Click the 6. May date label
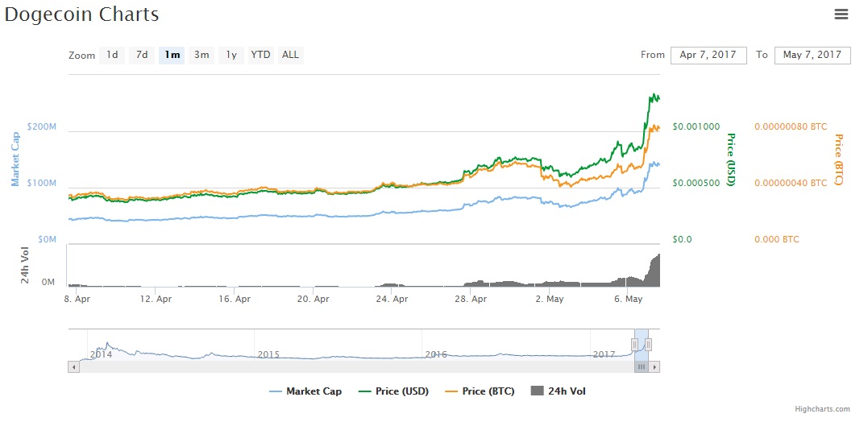This screenshot has height=422, width=868. point(627,300)
